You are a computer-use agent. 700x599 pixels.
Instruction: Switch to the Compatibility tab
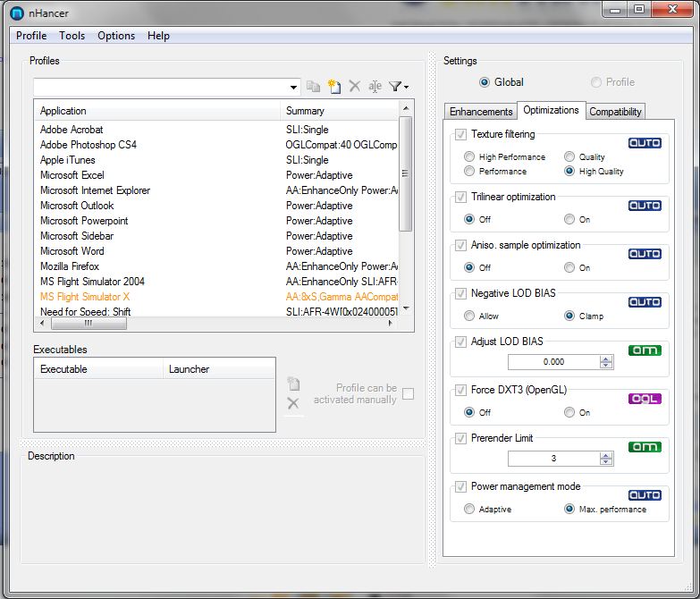(615, 112)
